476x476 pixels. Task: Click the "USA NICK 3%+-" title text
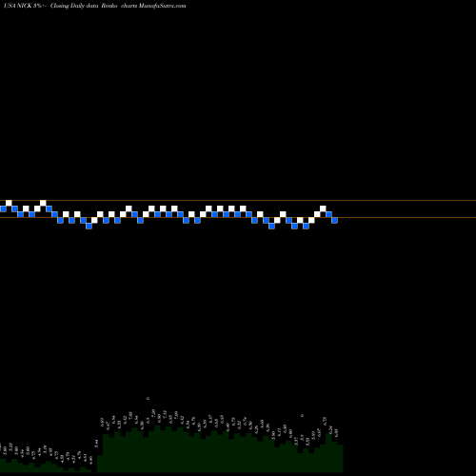pyautogui.click(x=26, y=6)
